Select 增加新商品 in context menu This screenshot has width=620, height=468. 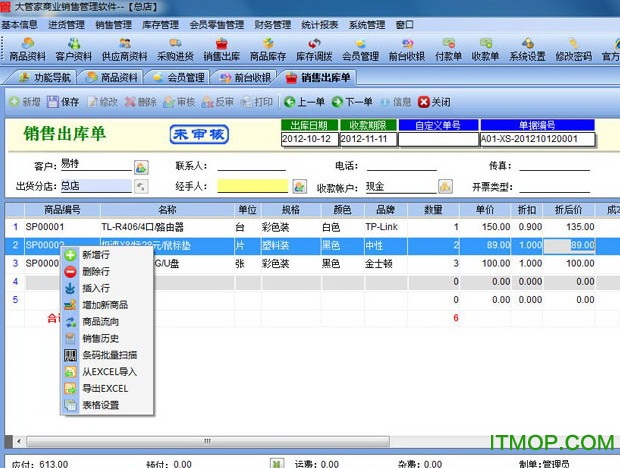[x=107, y=305]
